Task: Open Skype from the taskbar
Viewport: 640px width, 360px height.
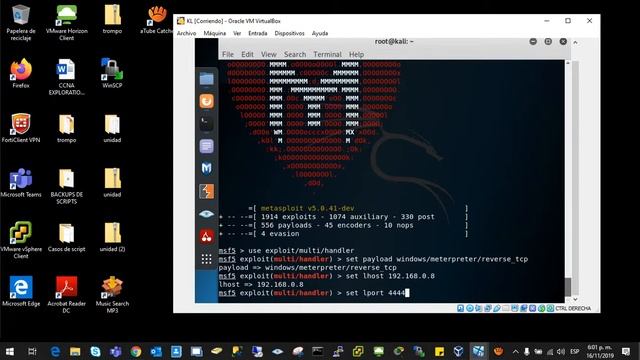Action: click(95, 351)
